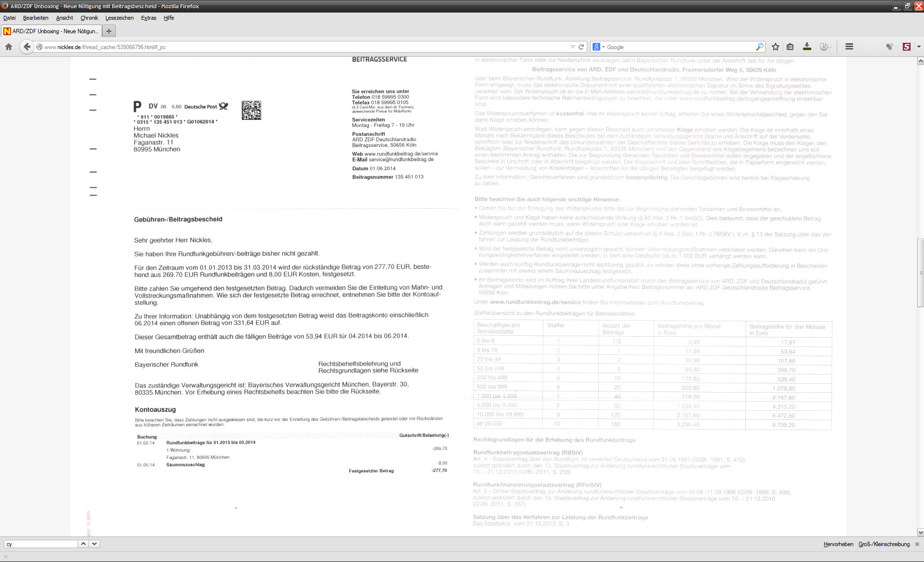924x562 pixels.
Task: Toggle Hervorheben highlight all
Action: point(838,544)
